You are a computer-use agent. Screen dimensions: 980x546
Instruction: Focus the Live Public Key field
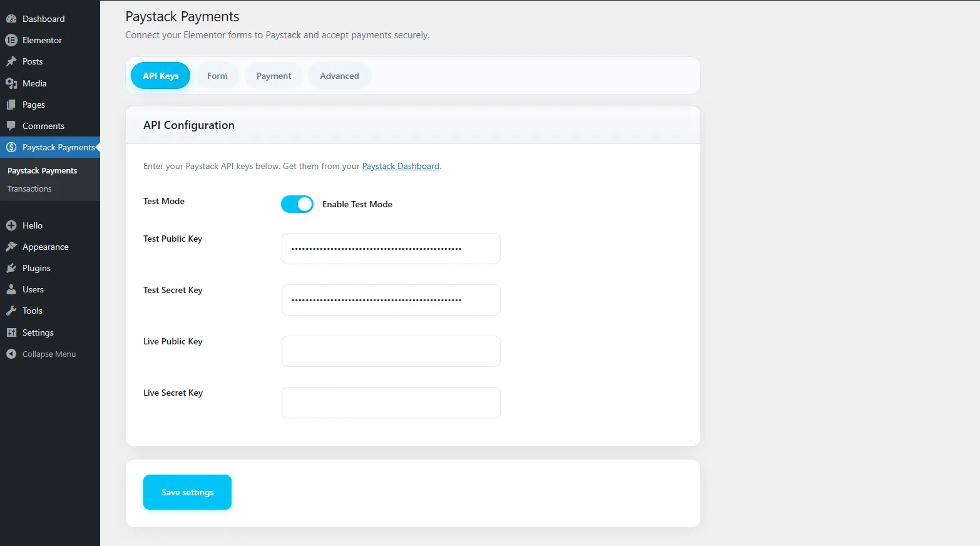pos(391,351)
